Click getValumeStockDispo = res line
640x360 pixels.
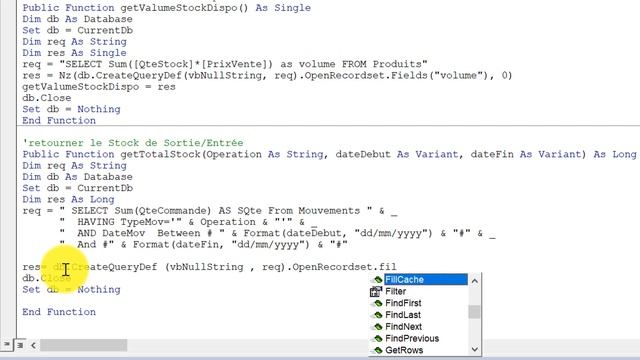tap(99, 87)
